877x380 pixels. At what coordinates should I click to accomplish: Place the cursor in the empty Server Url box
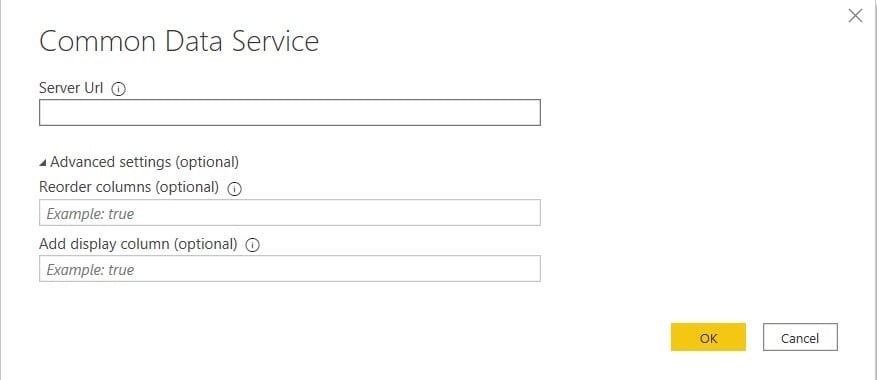(290, 112)
